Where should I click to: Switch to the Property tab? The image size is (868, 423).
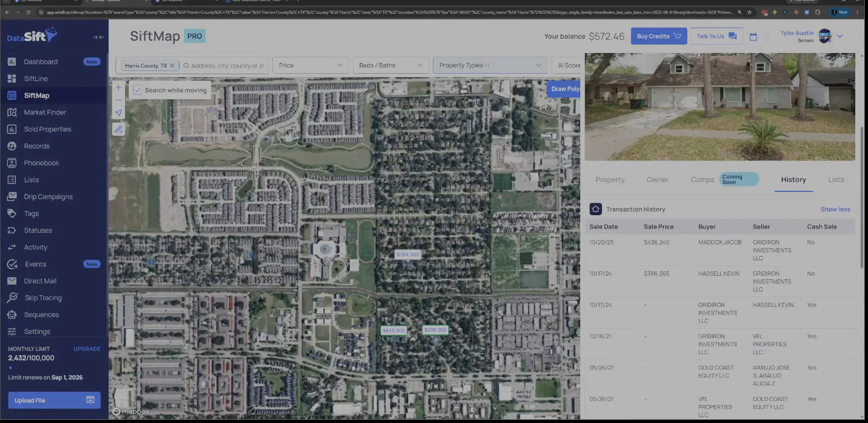point(610,180)
